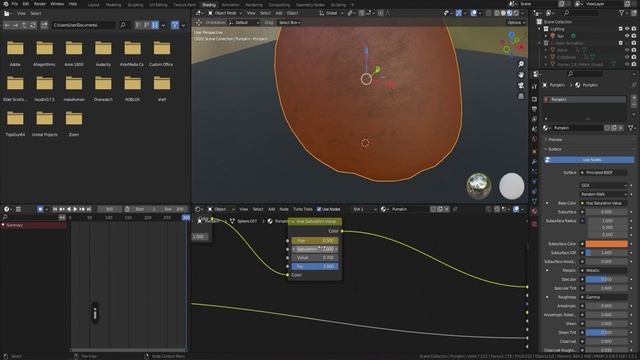Open the Select Box drag dropdown

[x=289, y=22]
